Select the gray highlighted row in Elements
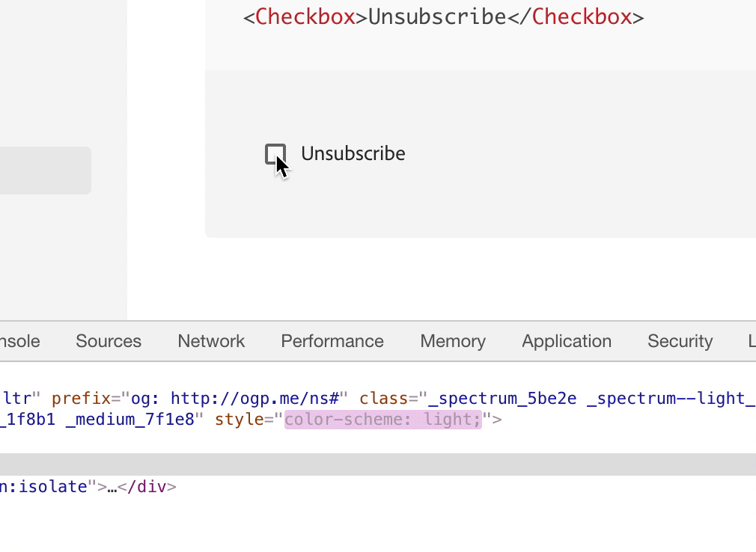Screen dimensions: 756x552 378,464
